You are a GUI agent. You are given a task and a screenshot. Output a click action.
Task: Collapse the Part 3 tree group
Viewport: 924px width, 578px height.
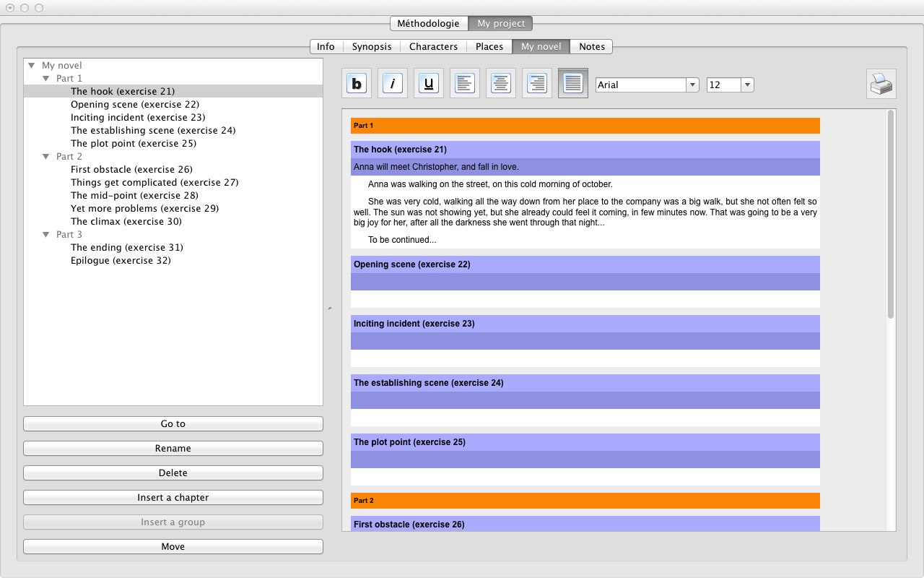(46, 234)
